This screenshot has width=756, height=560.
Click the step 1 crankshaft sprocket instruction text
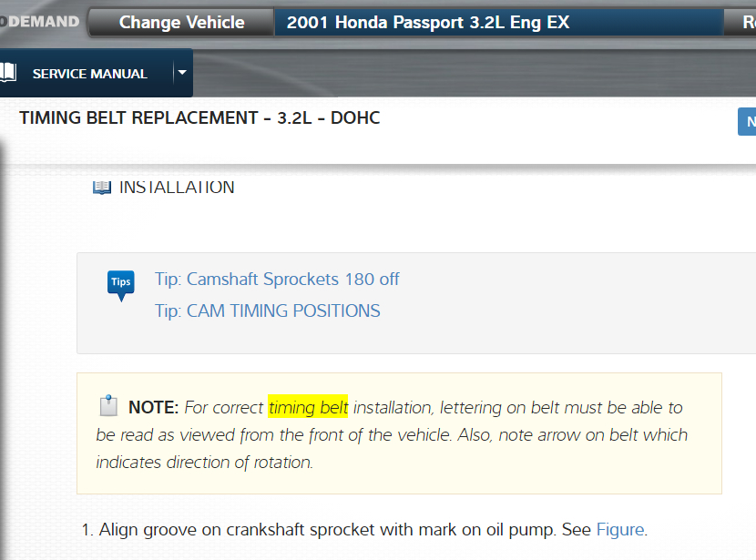point(346,530)
